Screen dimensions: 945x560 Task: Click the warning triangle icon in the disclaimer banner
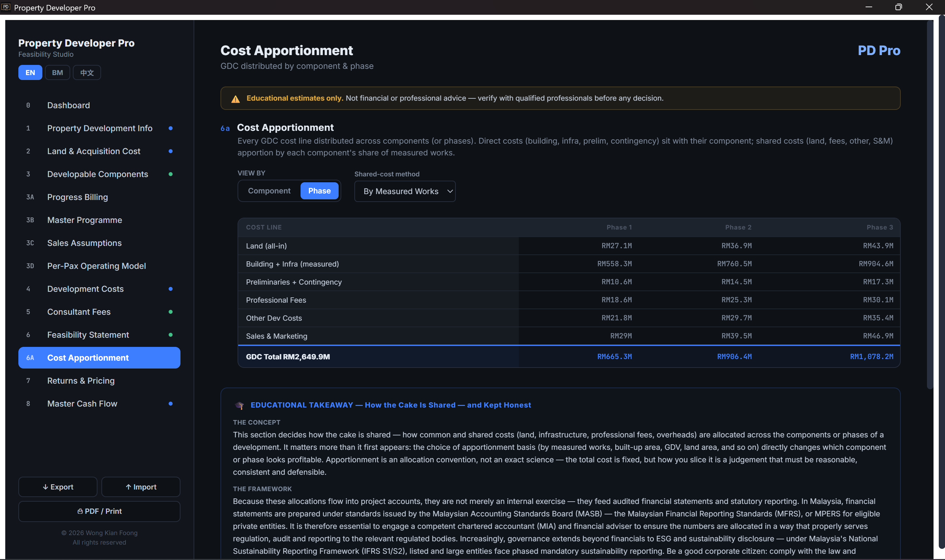click(x=235, y=99)
